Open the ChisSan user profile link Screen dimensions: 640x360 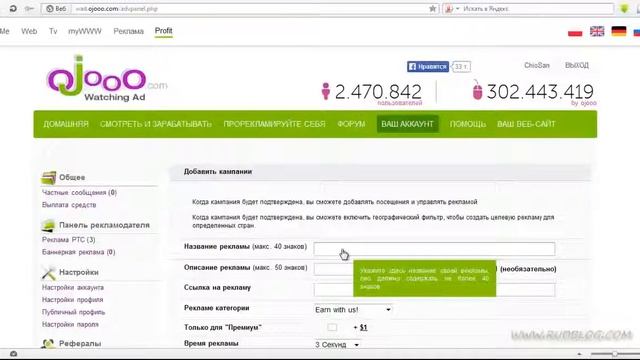(537, 65)
